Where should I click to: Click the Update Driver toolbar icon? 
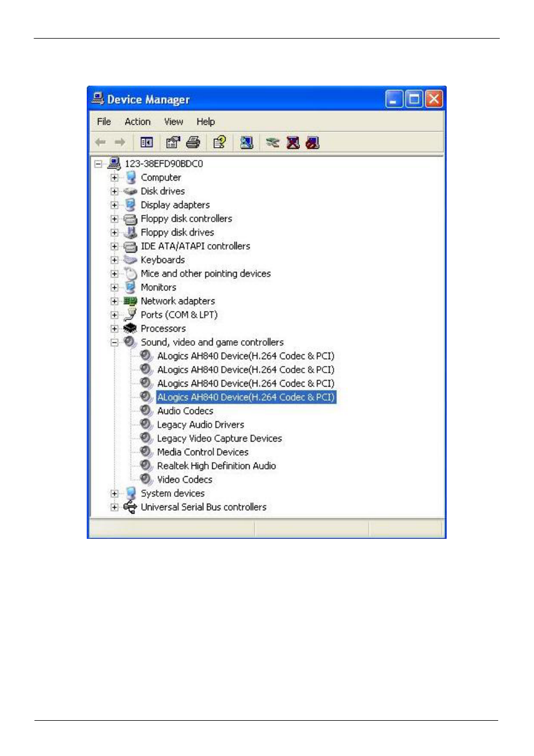pos(273,143)
